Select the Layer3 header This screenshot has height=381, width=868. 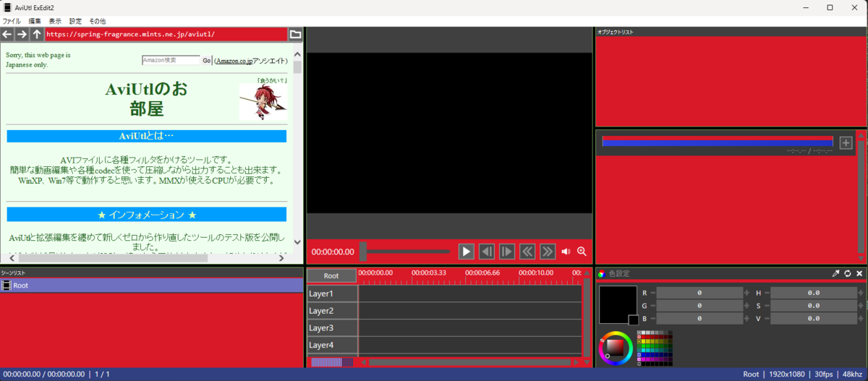coord(332,328)
